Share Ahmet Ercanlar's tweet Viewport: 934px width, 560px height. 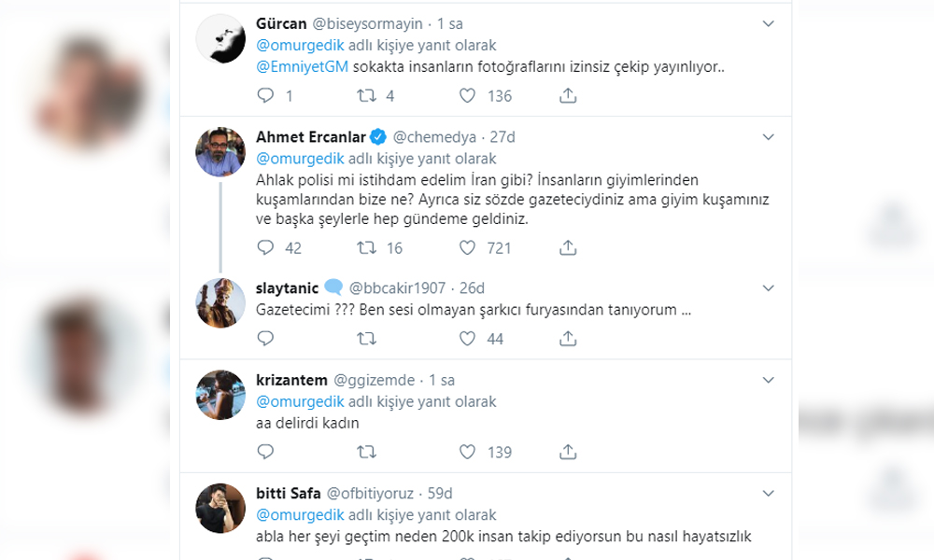click(567, 247)
